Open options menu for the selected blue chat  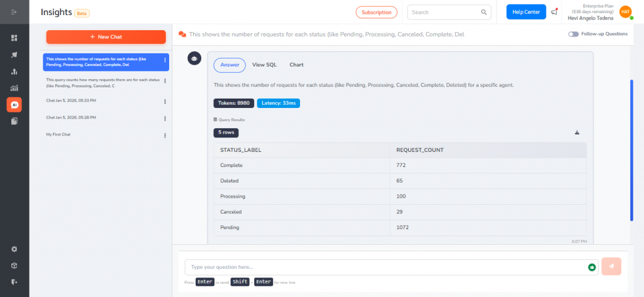165,61
